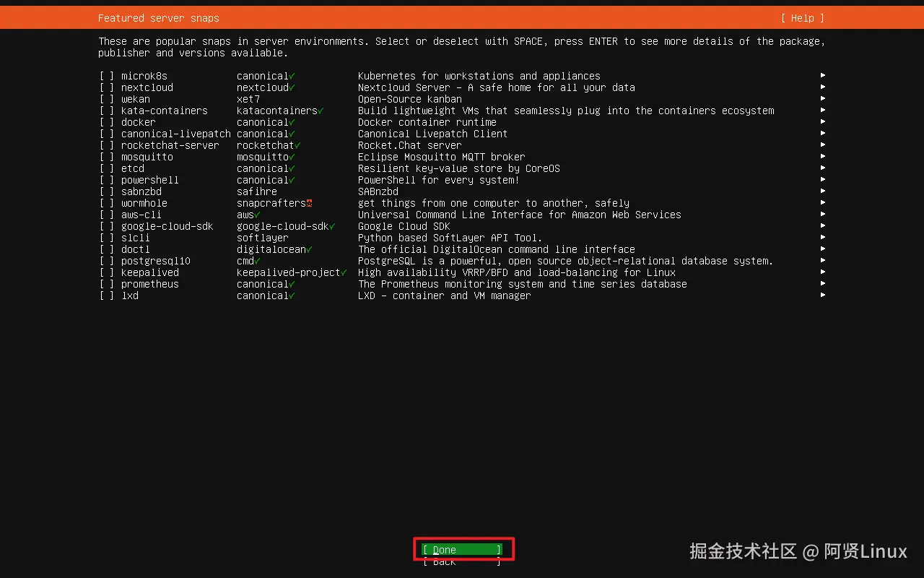Screen dimensions: 924x578
Task: Expand details arrow for sabnzbd row
Action: pos(823,191)
